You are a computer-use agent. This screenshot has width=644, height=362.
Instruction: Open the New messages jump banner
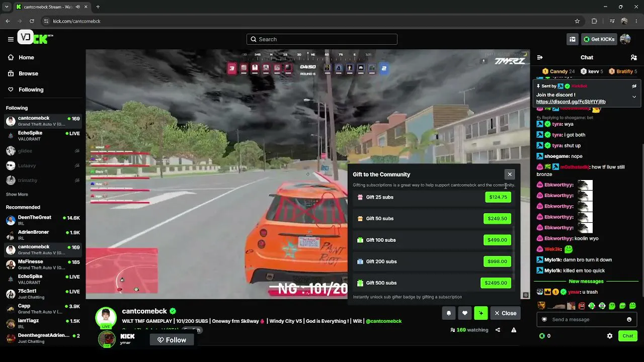[x=586, y=282]
